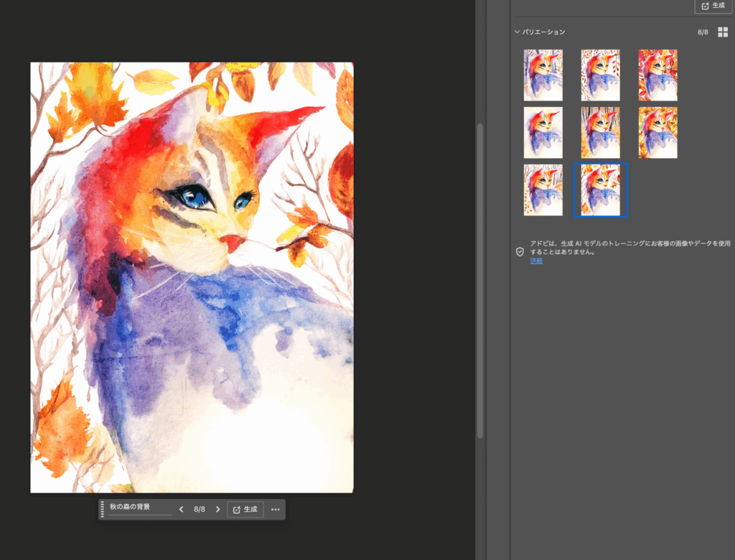The width and height of the screenshot is (735, 560).
Task: Click the contextual task bar drag handle
Action: [x=103, y=510]
